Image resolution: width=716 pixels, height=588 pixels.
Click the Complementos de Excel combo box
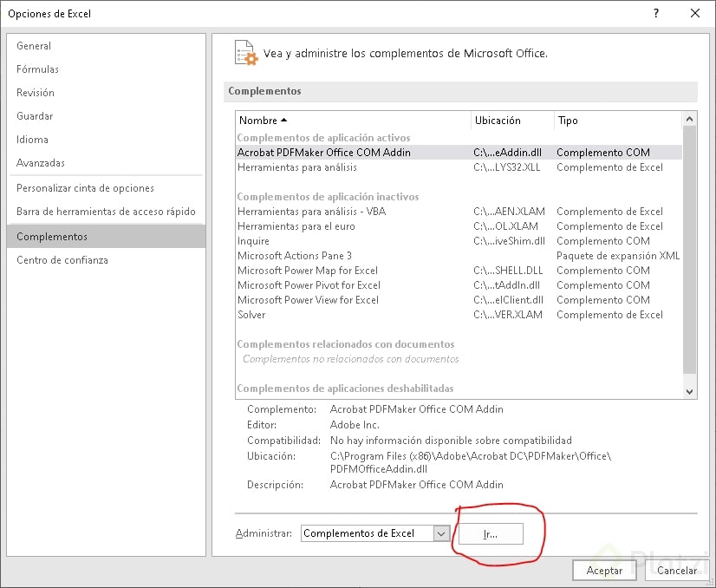[375, 533]
